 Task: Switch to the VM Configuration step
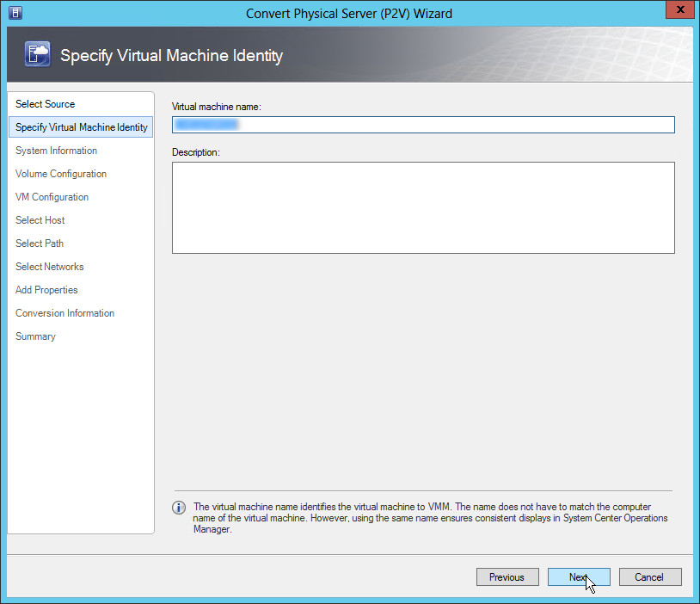point(52,197)
